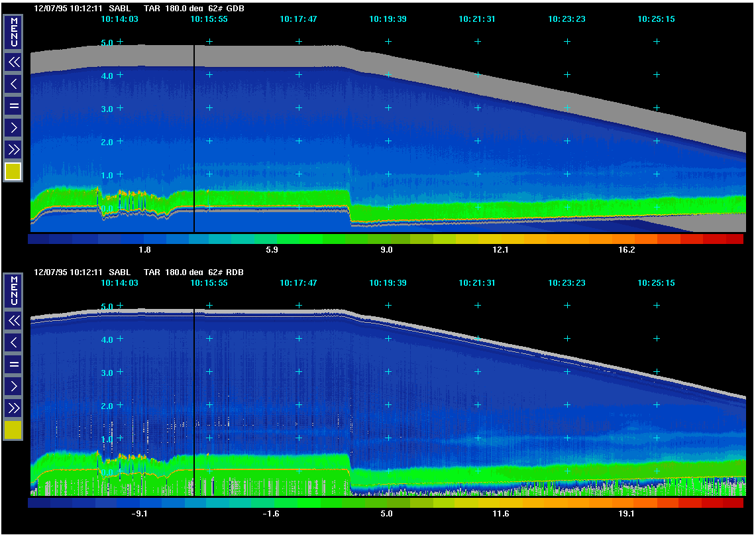
Task: Click the yellow square in the lower panel
Action: [14, 430]
